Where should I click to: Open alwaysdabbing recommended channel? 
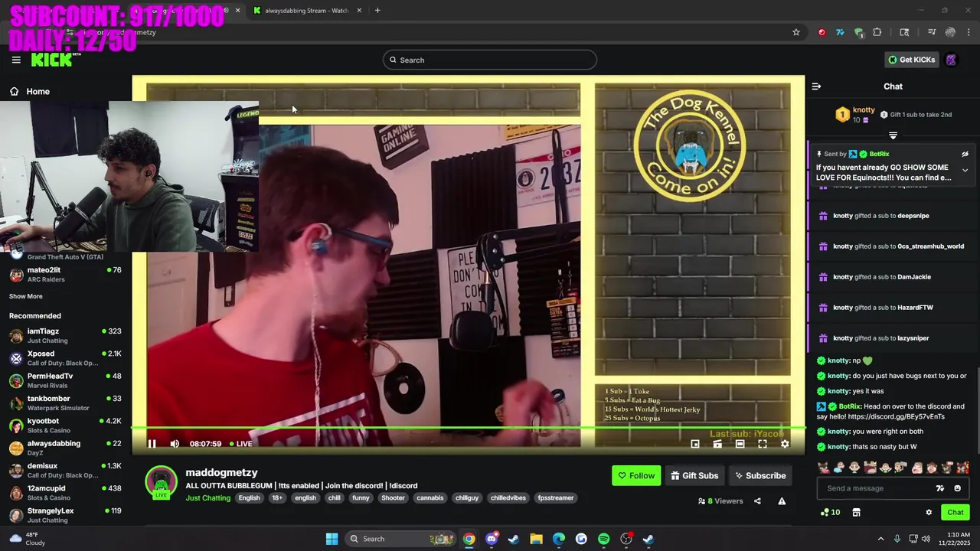(66, 448)
